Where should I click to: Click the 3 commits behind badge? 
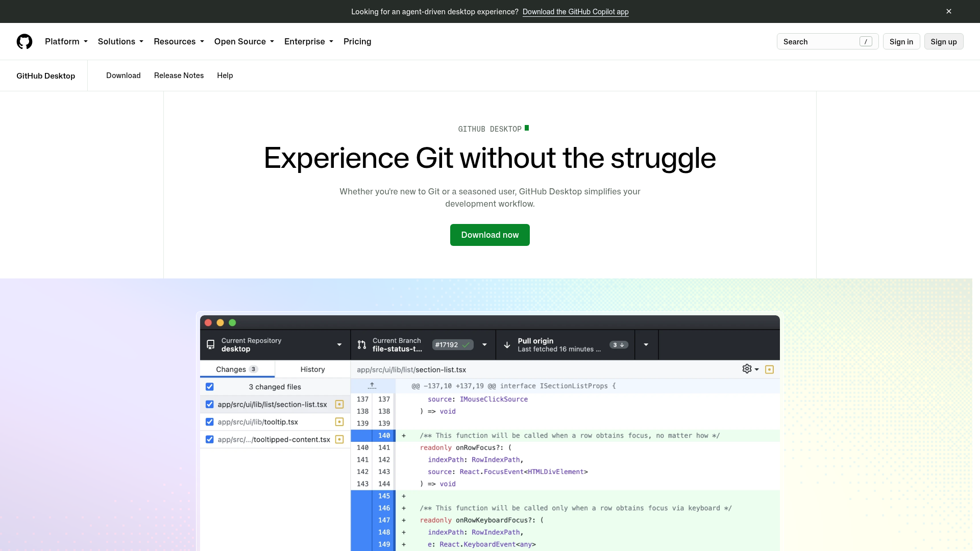point(619,345)
